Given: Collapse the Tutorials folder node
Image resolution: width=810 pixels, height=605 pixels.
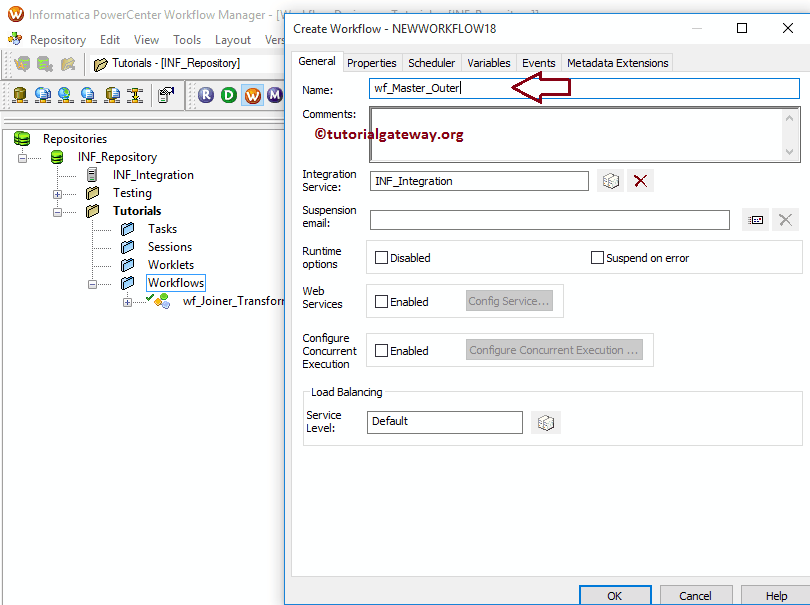Looking at the screenshot, I should (x=57, y=212).
